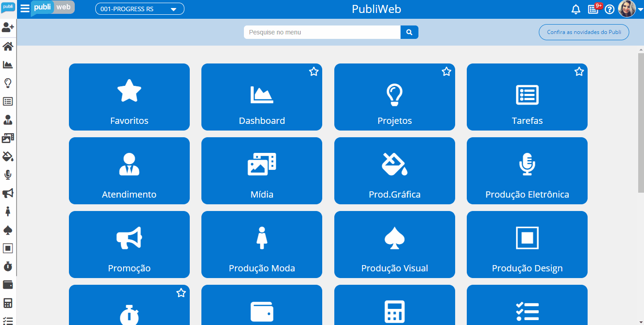The image size is (644, 325).
Task: Open the help question mark icon
Action: [x=610, y=9]
